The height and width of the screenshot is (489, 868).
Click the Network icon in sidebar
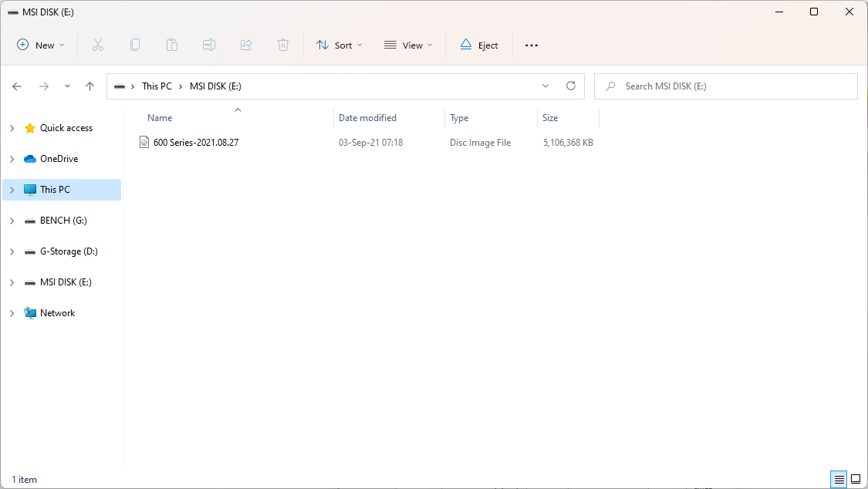tap(30, 313)
